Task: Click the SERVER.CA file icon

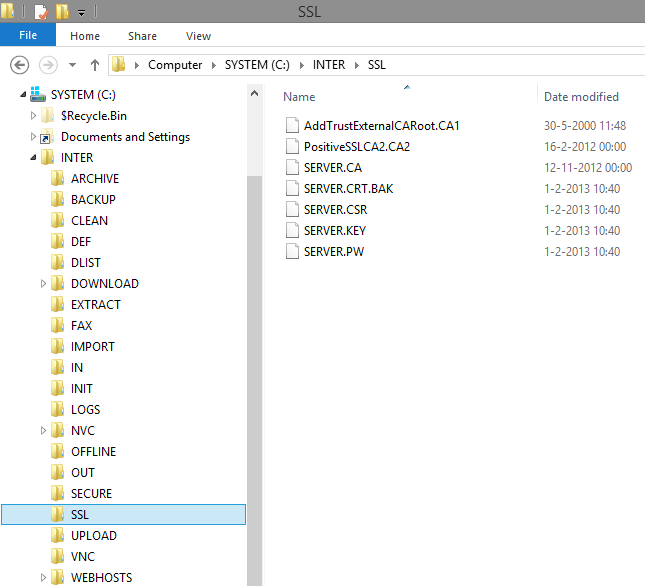Action: click(x=292, y=167)
